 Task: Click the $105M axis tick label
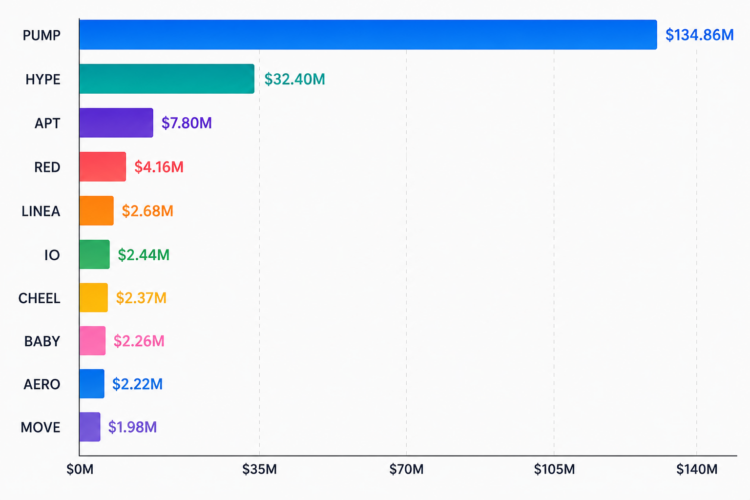tap(554, 469)
